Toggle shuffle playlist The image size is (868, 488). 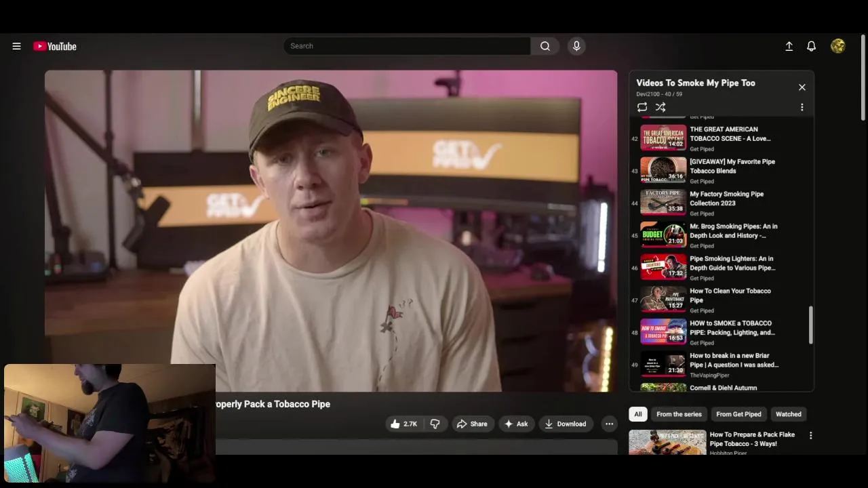(x=660, y=107)
